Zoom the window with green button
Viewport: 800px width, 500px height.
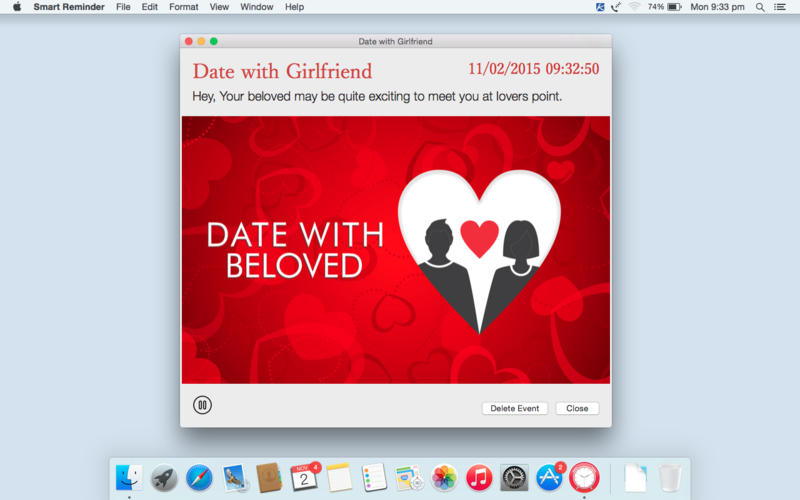point(214,41)
